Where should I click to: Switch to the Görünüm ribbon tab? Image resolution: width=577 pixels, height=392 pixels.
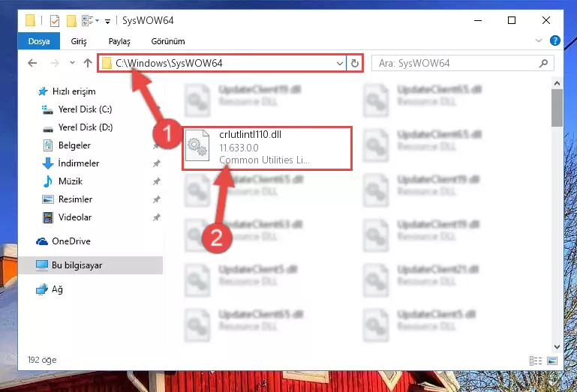pos(168,41)
